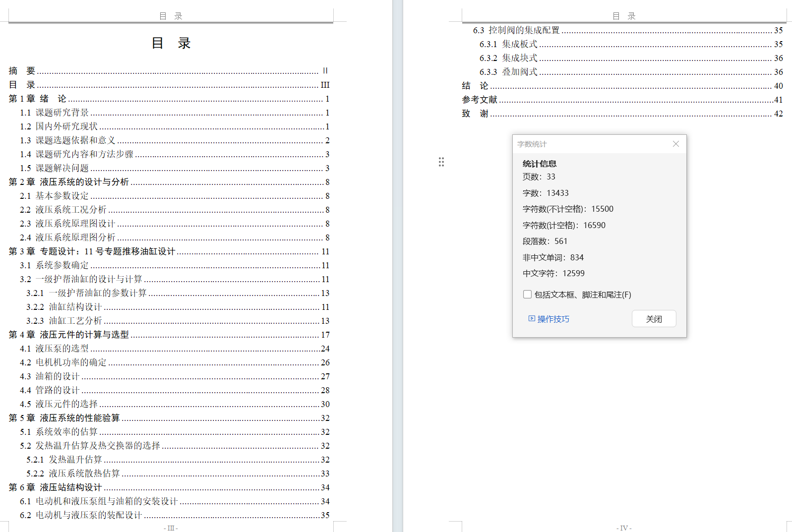The image size is (792, 532).
Task: Open 第2章 液压系统的设计与分析 entry
Action: (x=169, y=182)
